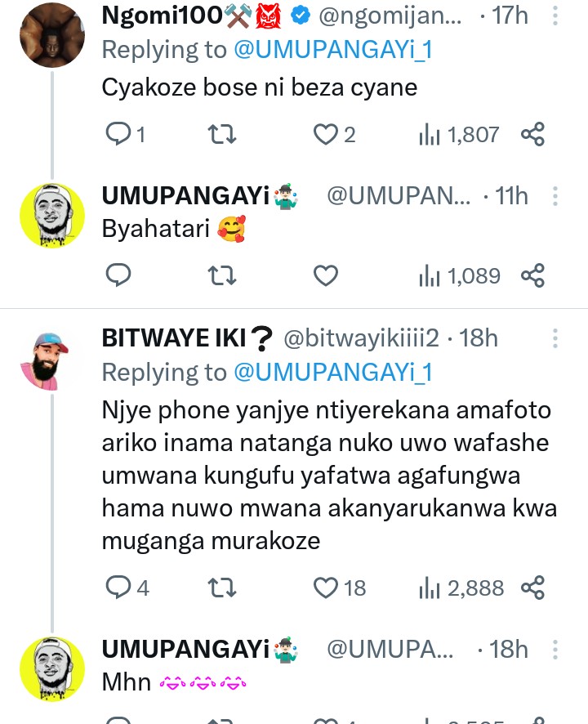
Task: Open more options for 'Byahatari' tweet
Action: 555,196
